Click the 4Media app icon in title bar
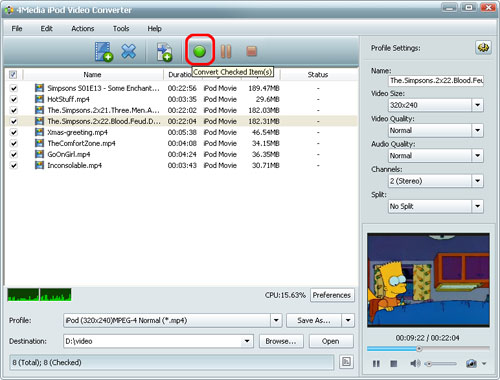The width and height of the screenshot is (500, 380). 9,10
